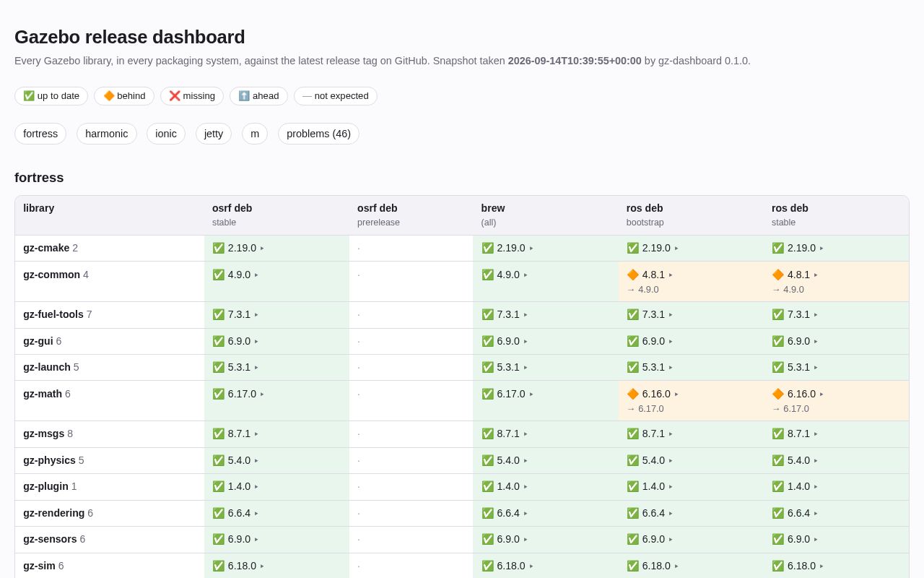Click '→ 6.17.0' under gz-math ros deb stable
The image size is (924, 578).
[x=790, y=409]
